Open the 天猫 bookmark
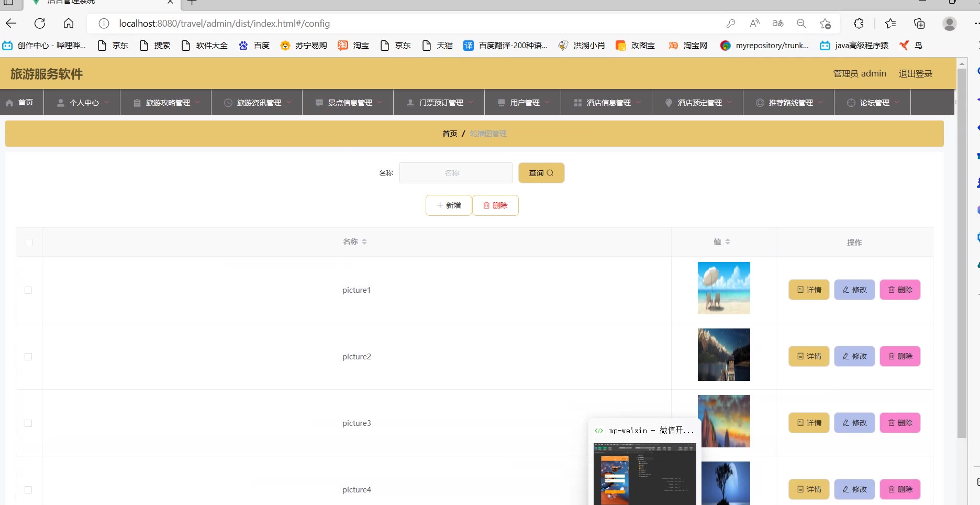The height and width of the screenshot is (505, 980). (437, 46)
